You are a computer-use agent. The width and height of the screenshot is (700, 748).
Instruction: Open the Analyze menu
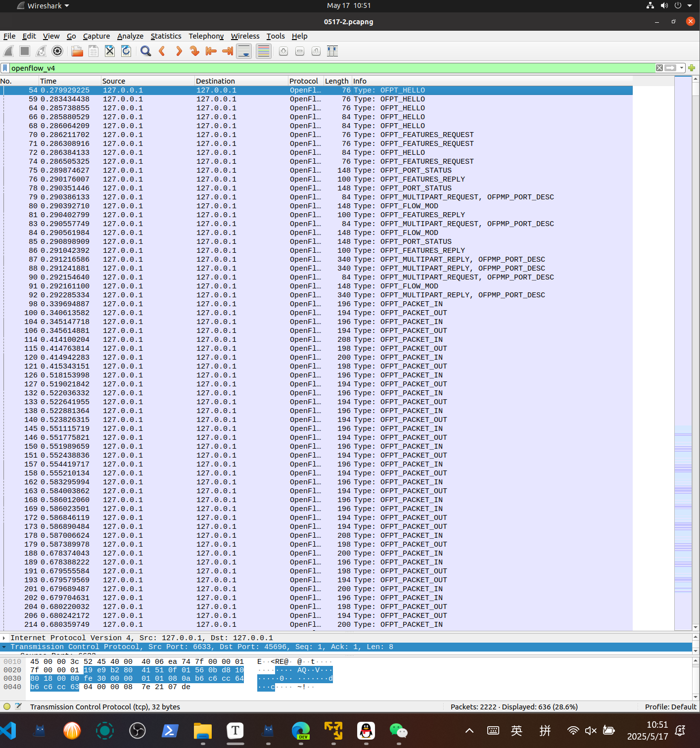click(x=130, y=36)
